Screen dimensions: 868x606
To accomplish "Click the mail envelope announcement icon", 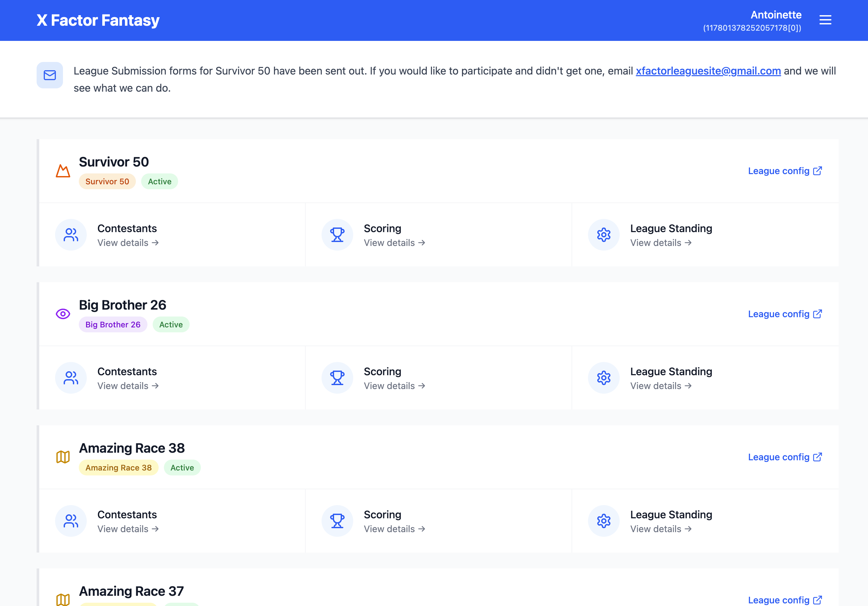I will click(x=49, y=75).
